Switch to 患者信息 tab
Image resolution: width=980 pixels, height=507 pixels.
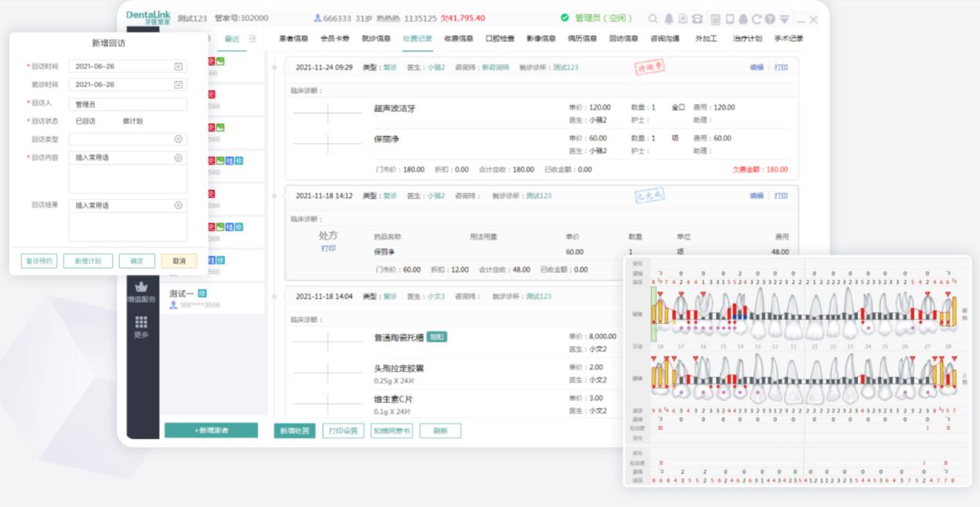(292, 39)
